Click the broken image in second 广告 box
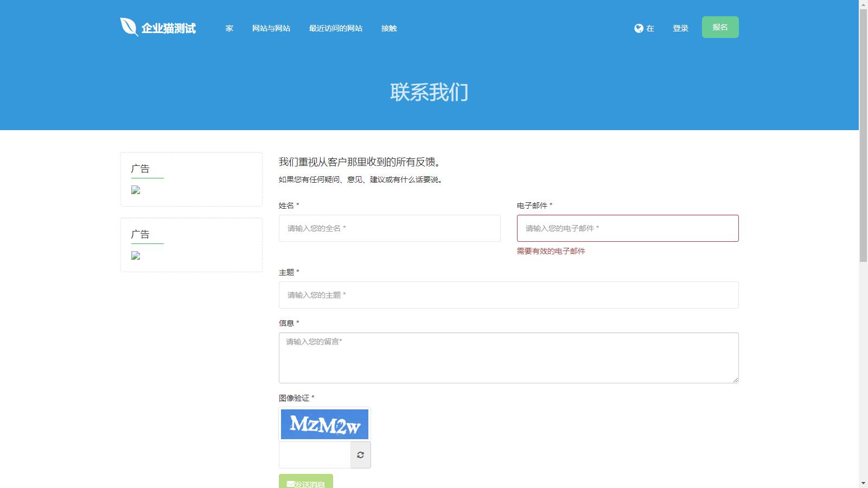 [136, 256]
